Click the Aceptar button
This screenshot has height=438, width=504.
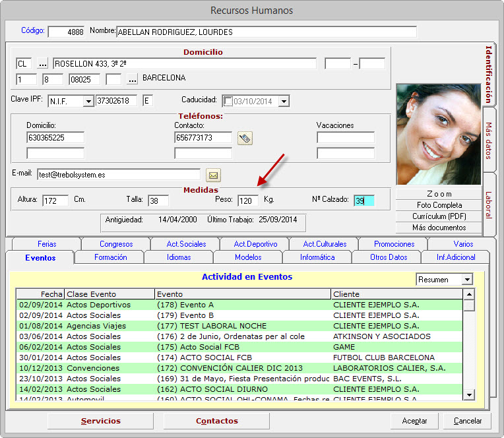tap(415, 421)
